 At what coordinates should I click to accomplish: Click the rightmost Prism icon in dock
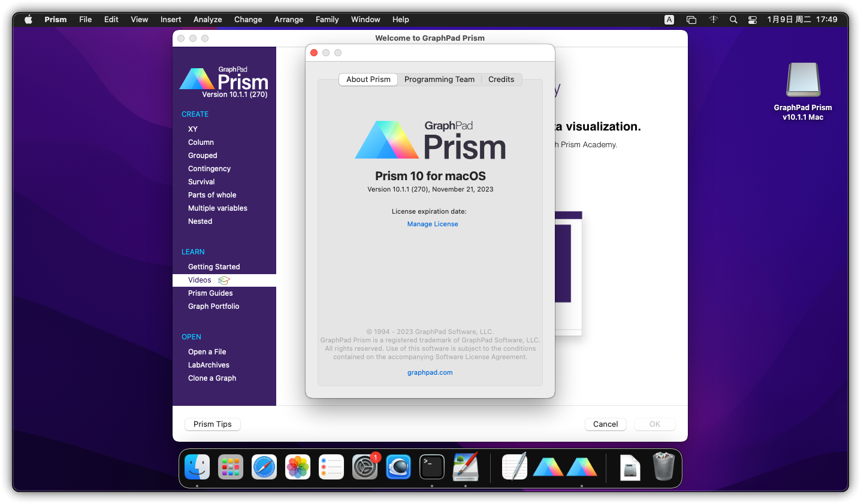pos(582,467)
